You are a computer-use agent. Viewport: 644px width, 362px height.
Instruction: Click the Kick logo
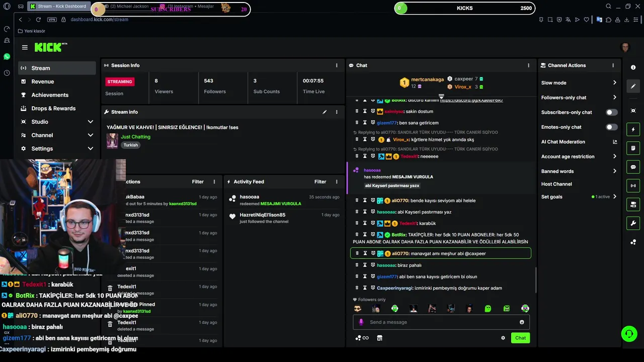[x=51, y=47]
